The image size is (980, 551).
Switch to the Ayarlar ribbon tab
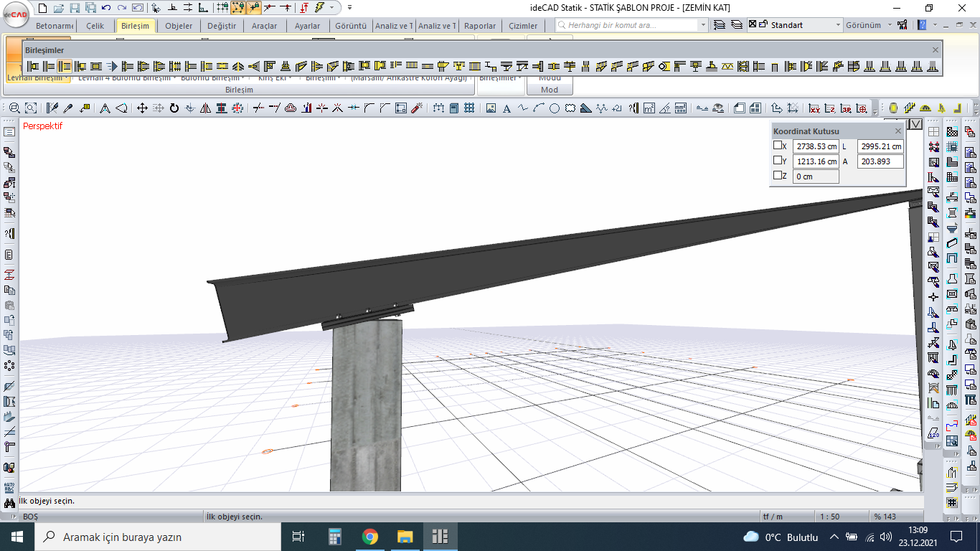click(307, 26)
